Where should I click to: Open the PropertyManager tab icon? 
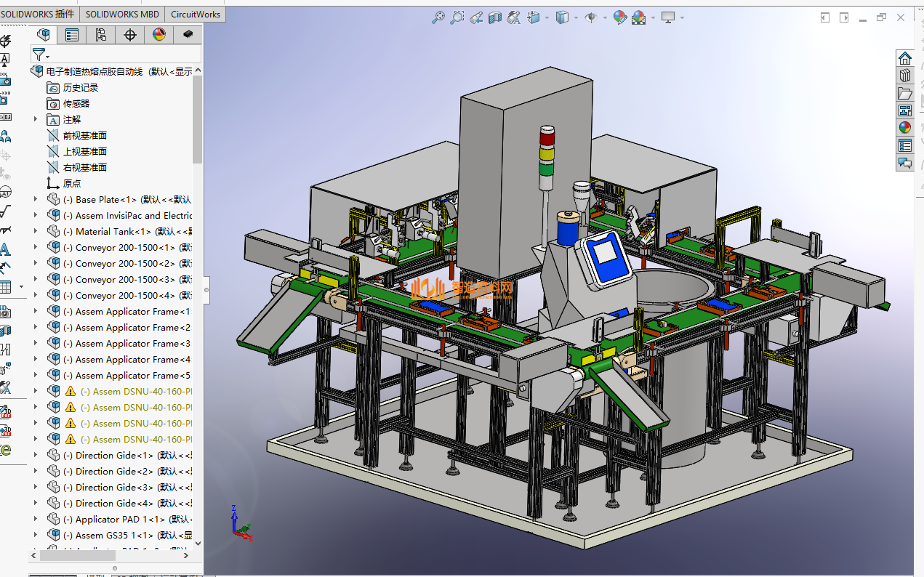tap(72, 35)
